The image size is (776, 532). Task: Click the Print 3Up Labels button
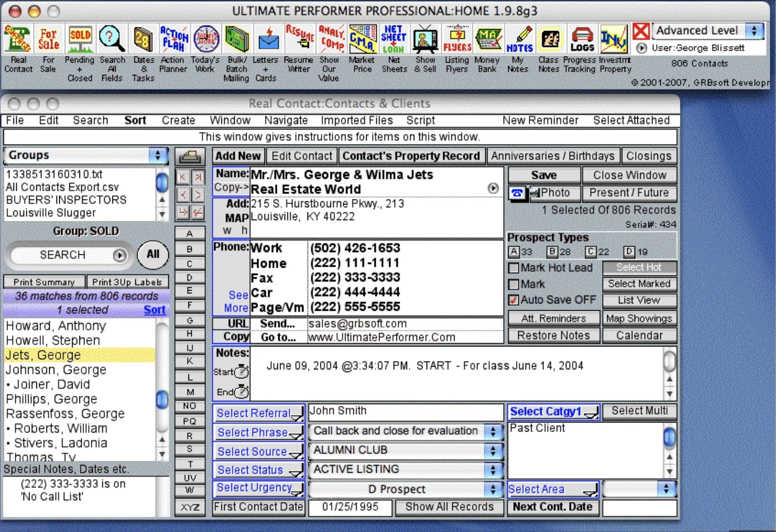pyautogui.click(x=127, y=282)
